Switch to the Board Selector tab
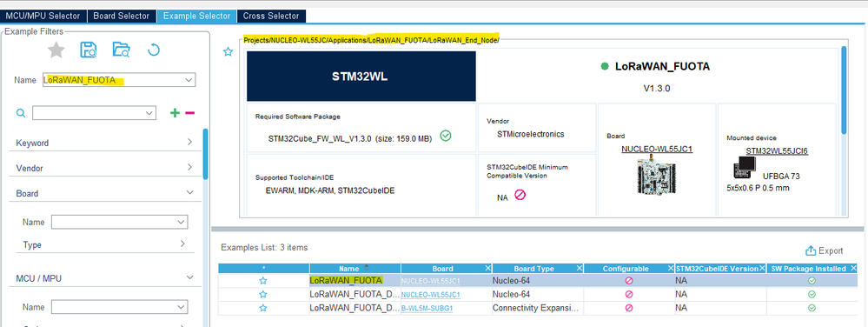The width and height of the screenshot is (868, 327). [122, 16]
